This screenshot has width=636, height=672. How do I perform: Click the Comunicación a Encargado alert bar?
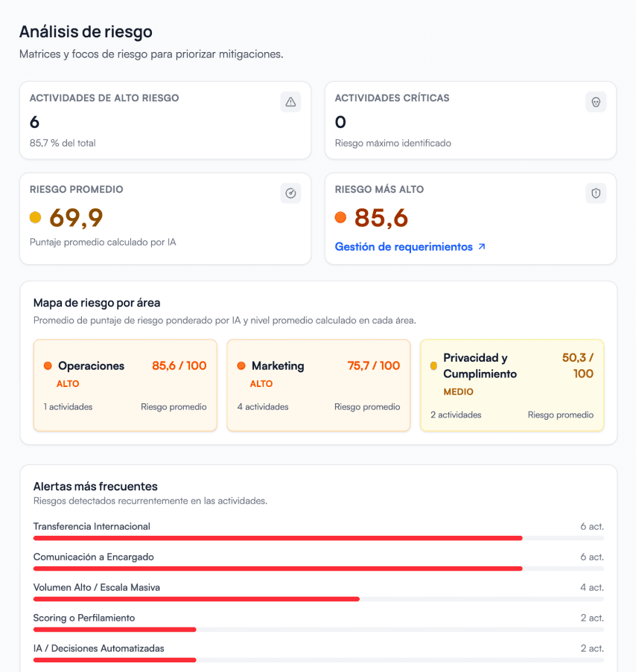319,569
